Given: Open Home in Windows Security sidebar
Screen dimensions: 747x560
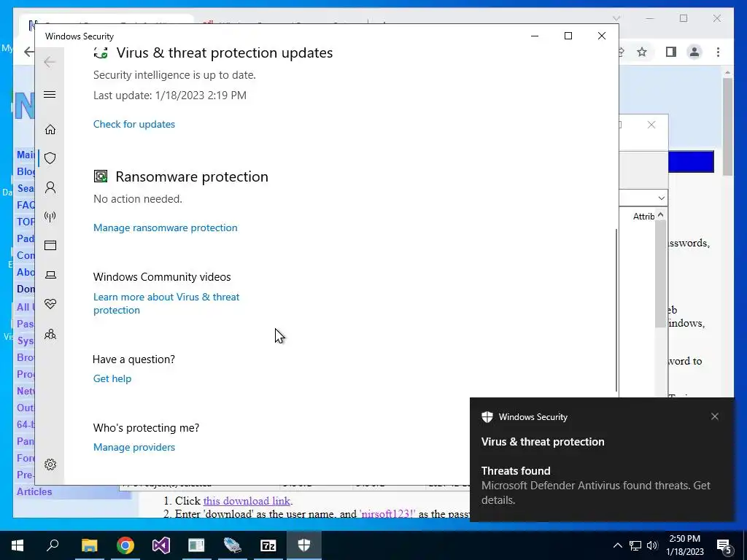Looking at the screenshot, I should pyautogui.click(x=50, y=130).
